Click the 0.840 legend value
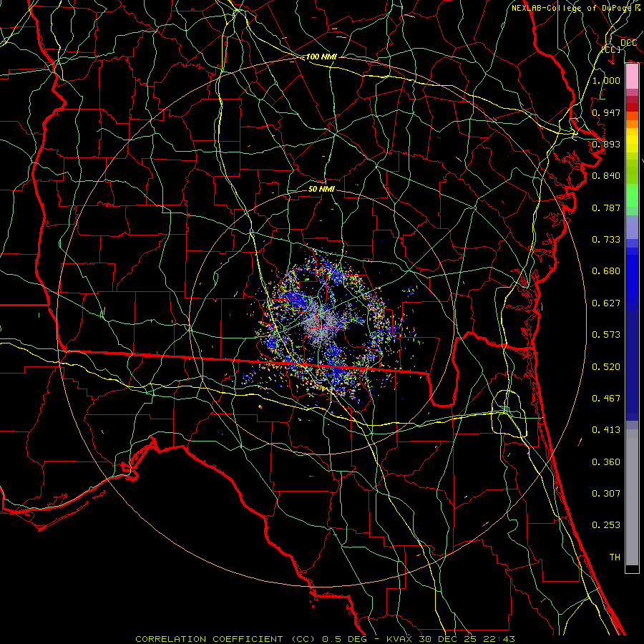The height and width of the screenshot is (644, 644). [606, 176]
